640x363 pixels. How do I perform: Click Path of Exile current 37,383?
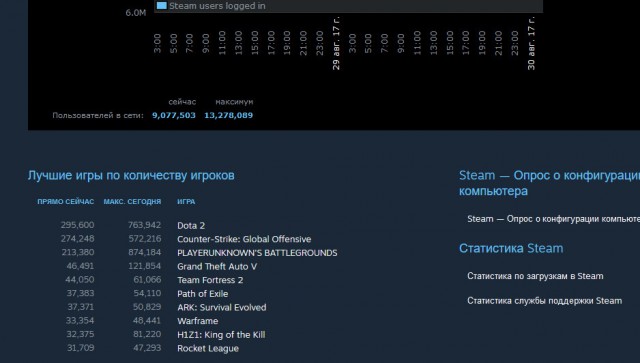[80, 293]
